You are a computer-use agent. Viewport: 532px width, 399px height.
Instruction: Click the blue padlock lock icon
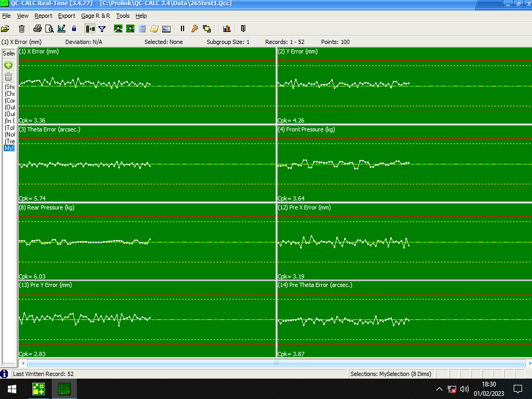(74, 29)
